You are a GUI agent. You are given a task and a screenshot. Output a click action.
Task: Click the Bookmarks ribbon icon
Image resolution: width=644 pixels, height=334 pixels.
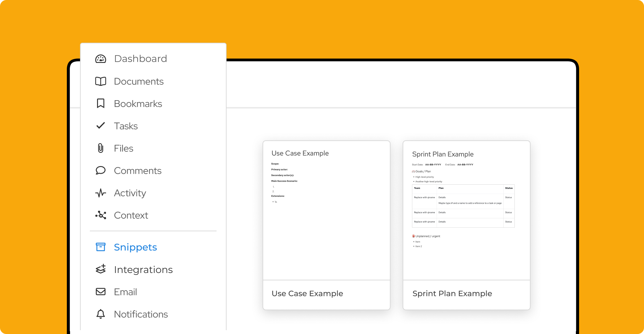[x=101, y=103]
